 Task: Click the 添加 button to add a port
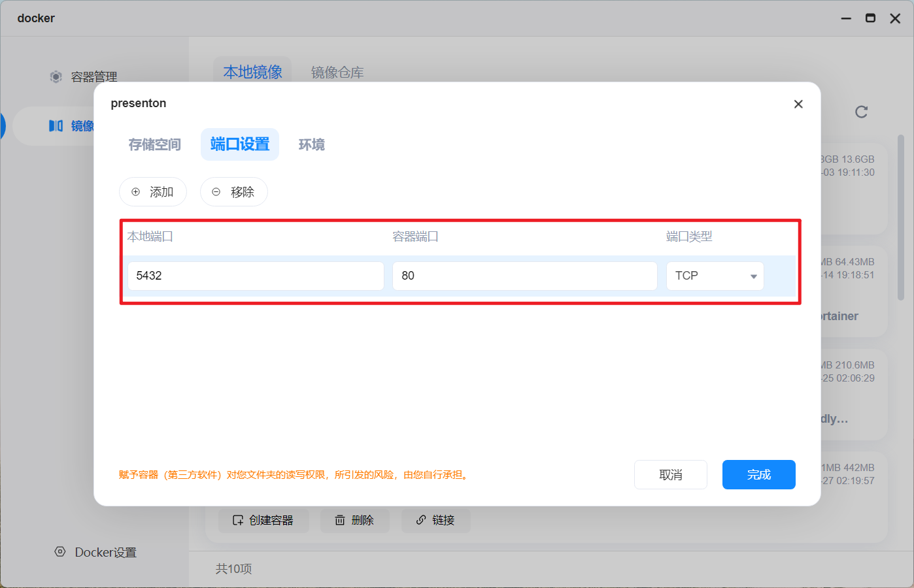tap(153, 192)
